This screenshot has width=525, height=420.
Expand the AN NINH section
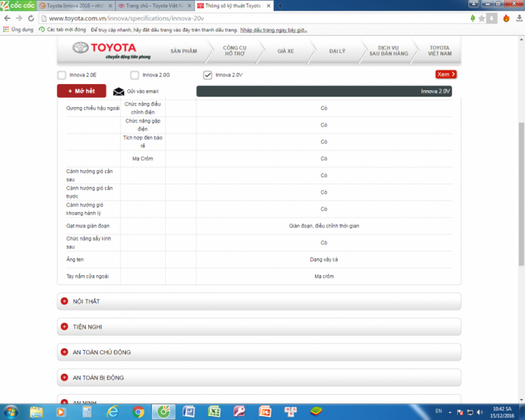(259, 399)
